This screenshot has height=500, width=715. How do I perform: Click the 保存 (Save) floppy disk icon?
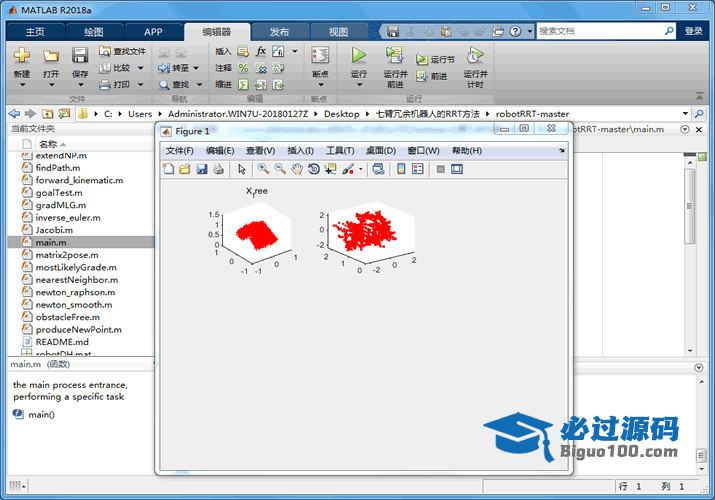coord(80,56)
